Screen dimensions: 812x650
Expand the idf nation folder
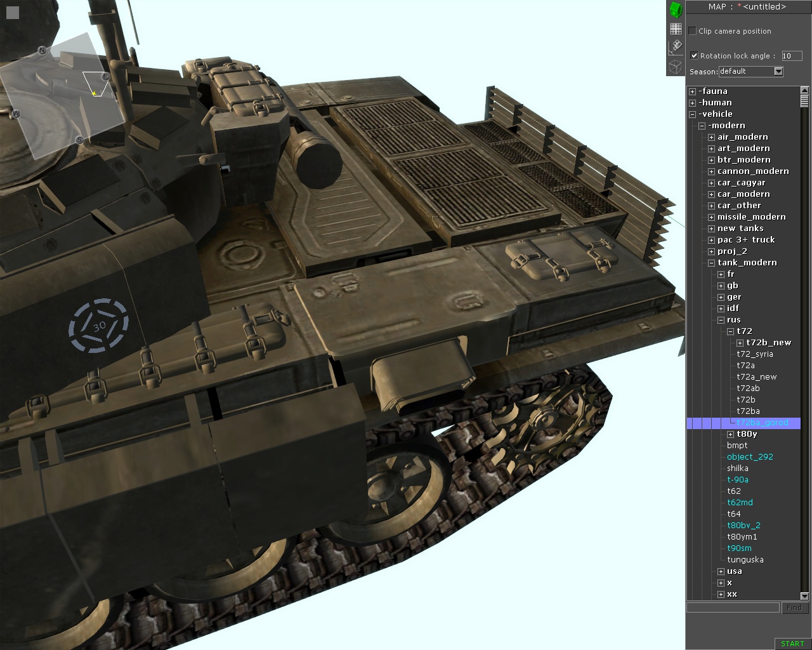tap(721, 308)
